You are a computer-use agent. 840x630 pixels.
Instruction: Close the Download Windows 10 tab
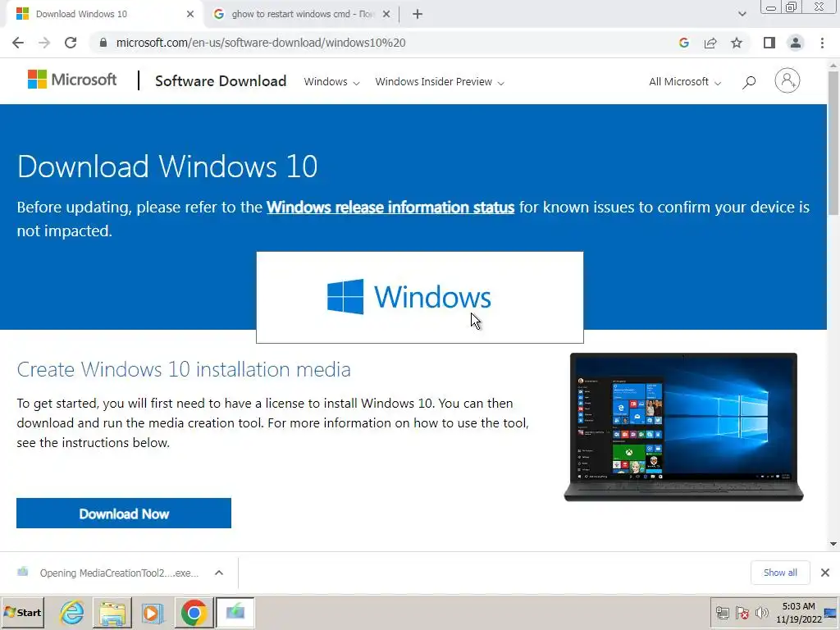click(190, 15)
